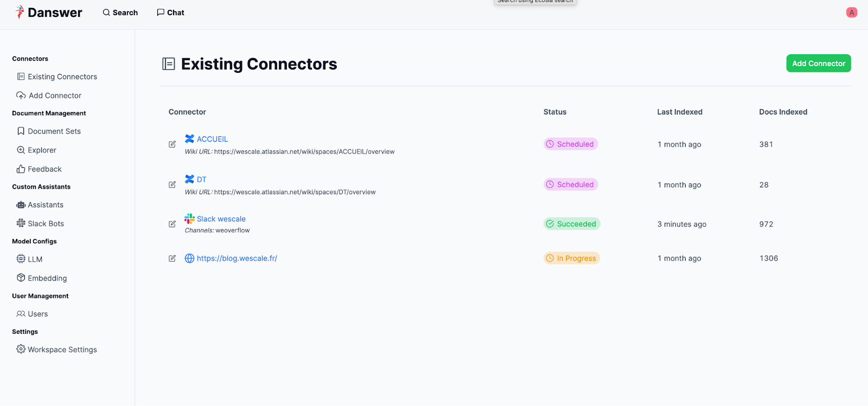
Task: Click the Scheduled status badge for DT
Action: [x=571, y=185]
